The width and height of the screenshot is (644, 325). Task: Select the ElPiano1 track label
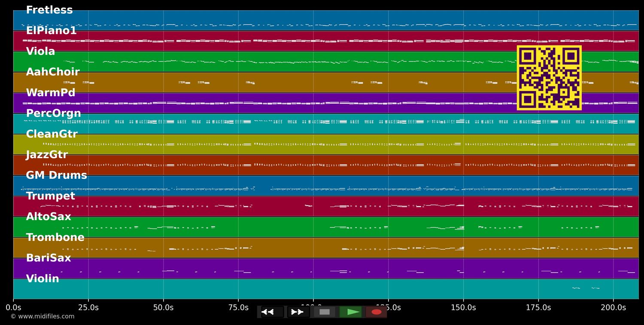51,31
